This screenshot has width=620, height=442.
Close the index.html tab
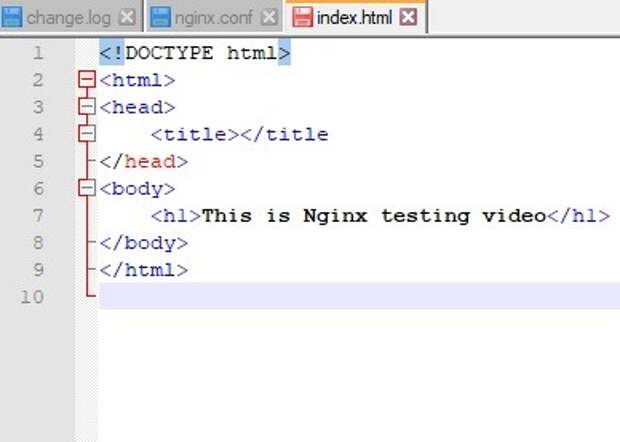coord(408,17)
